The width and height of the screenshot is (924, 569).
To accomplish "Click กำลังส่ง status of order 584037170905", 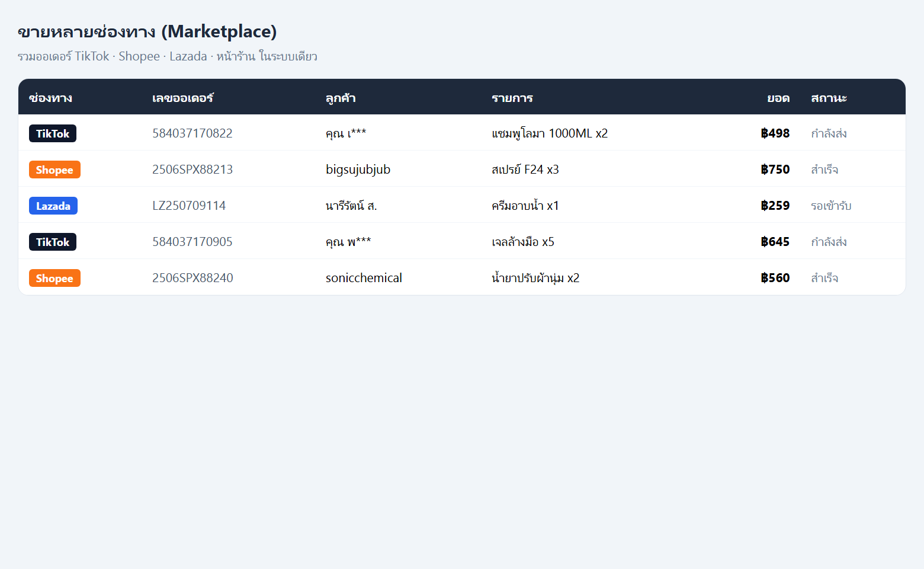I will click(829, 242).
